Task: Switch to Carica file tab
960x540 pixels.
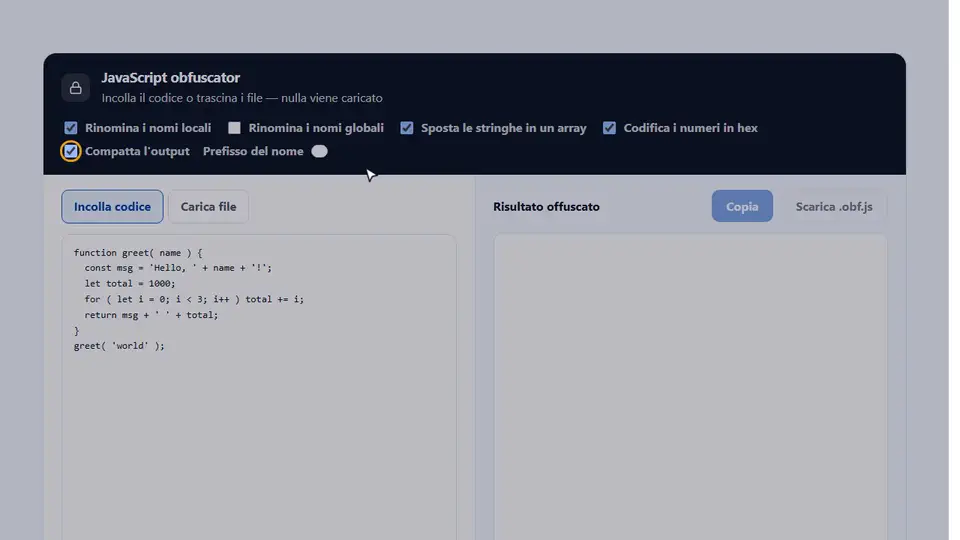Action: [208, 207]
